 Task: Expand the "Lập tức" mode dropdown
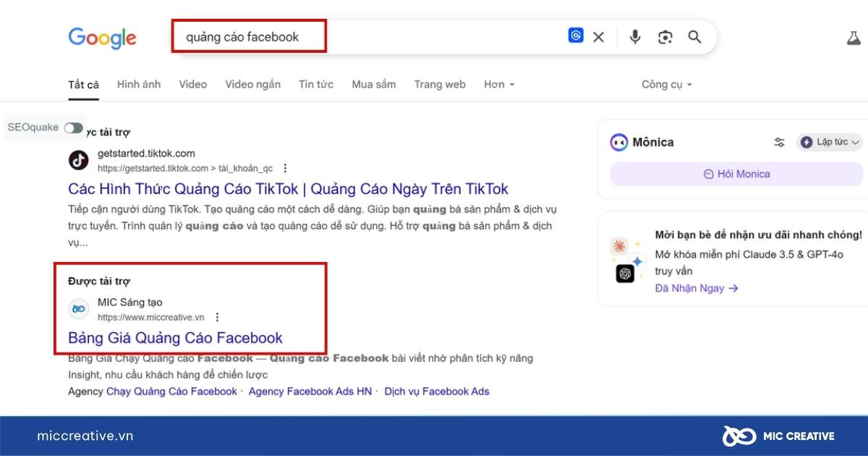830,142
